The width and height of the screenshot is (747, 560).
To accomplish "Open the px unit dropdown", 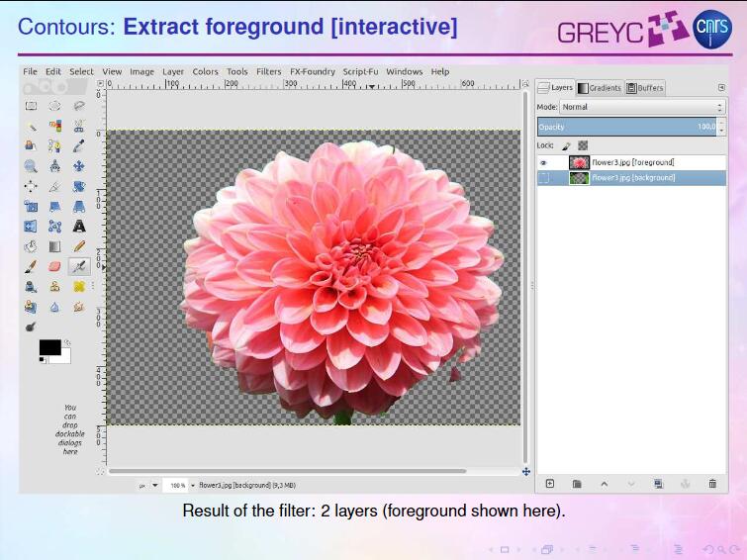I will coord(146,486).
